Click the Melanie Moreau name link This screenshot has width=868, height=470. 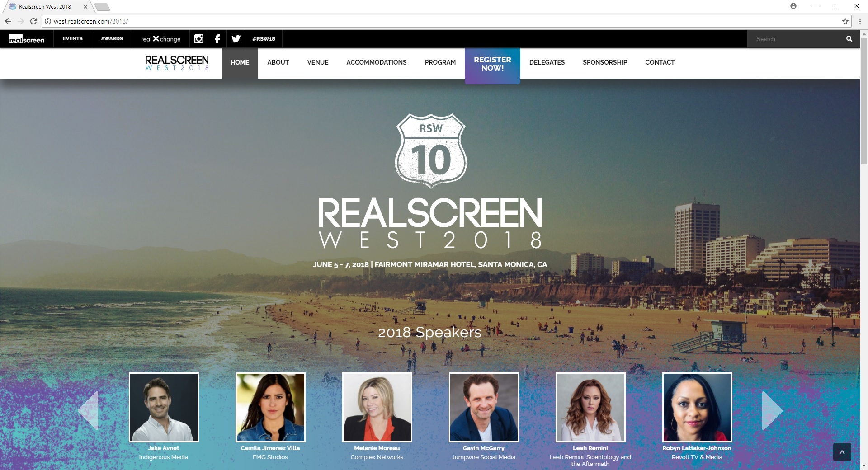click(x=377, y=448)
